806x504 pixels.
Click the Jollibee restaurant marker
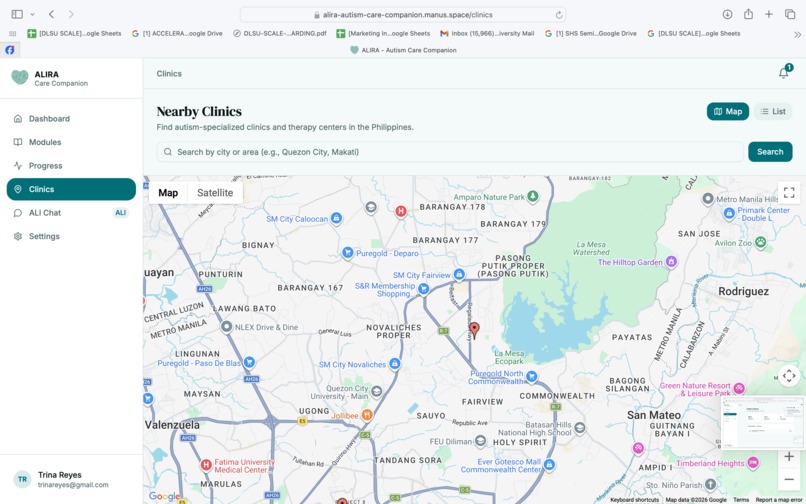click(x=367, y=415)
